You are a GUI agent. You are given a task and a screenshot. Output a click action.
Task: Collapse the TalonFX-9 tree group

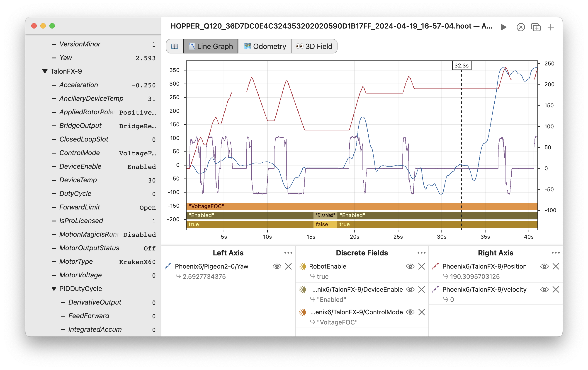coord(45,72)
